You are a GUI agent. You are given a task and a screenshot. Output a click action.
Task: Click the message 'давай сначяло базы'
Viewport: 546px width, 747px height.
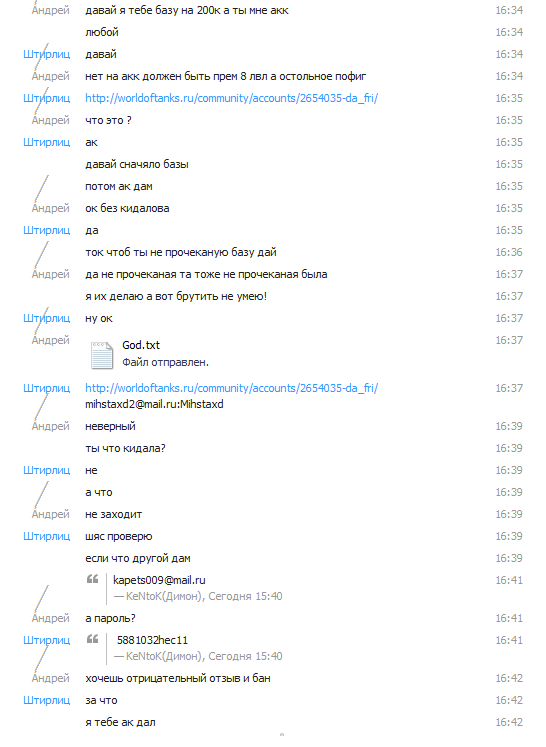point(137,164)
